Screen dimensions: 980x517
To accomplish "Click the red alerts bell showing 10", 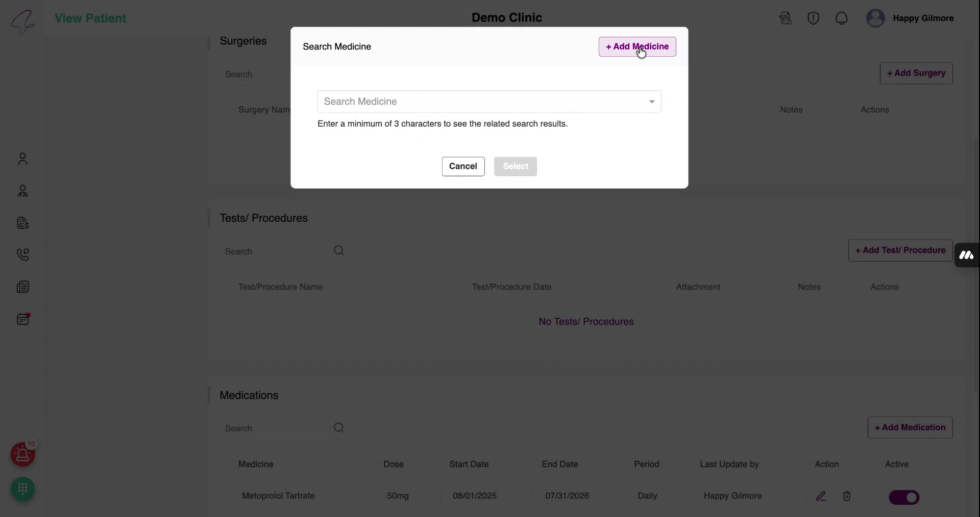I will pos(22,454).
